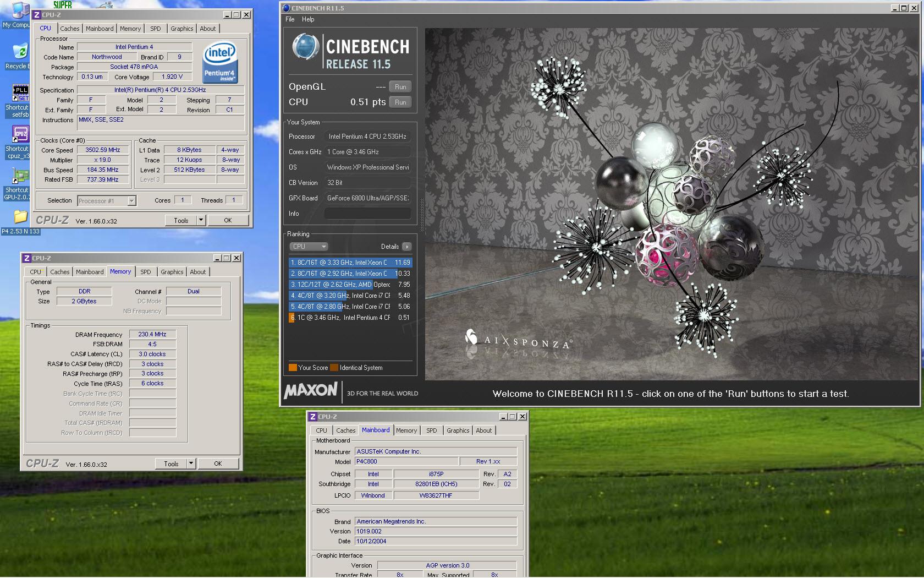Click the CPU-Z Z icon in CPU window title bar
The height and width of the screenshot is (578, 924).
tap(37, 15)
